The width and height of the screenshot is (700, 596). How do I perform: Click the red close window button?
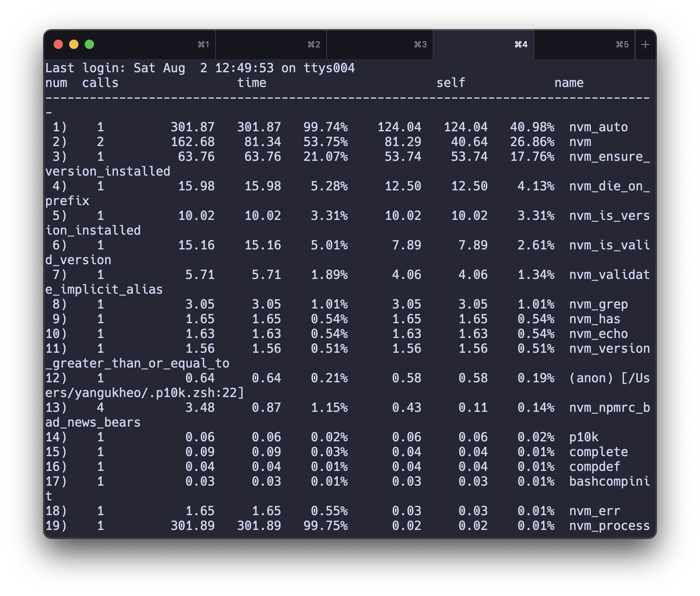pos(58,45)
